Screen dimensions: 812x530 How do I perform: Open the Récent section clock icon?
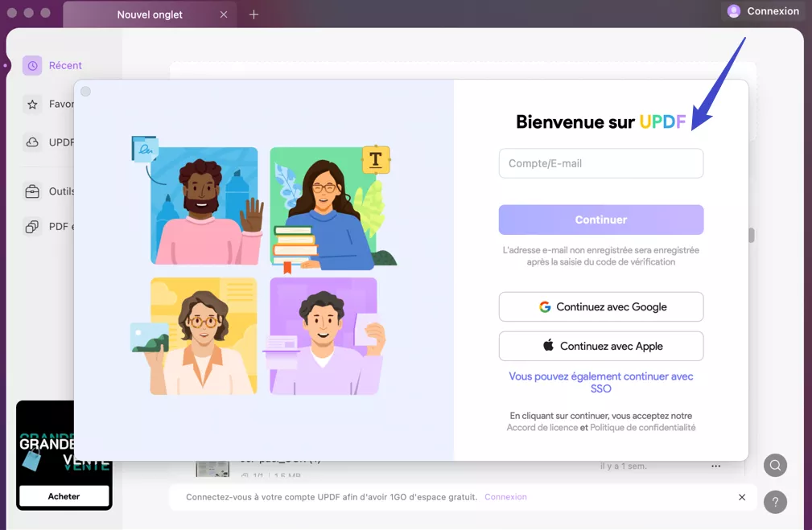point(32,66)
